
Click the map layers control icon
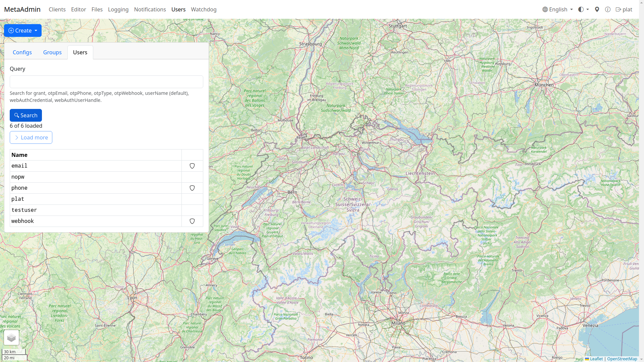pyautogui.click(x=11, y=338)
